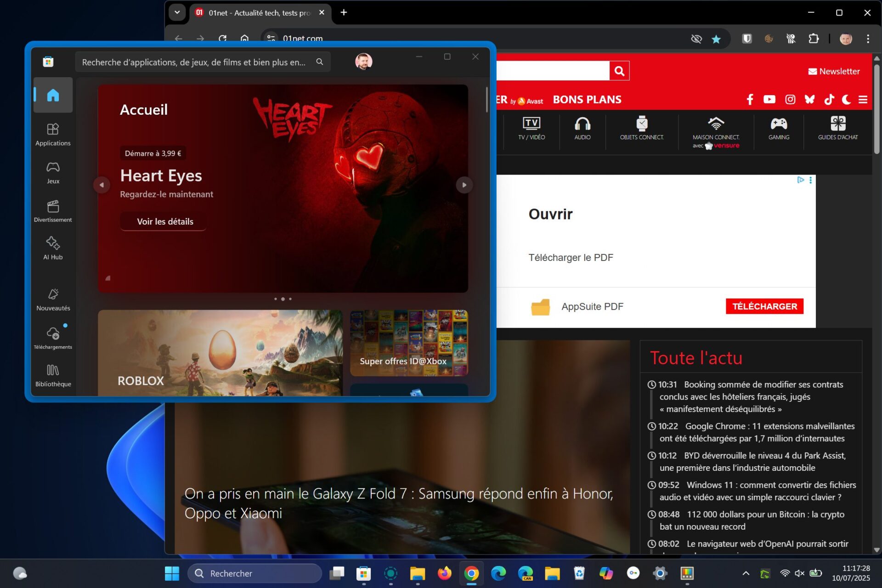Click the ad options three-dot icon
The width and height of the screenshot is (882, 588).
810,180
